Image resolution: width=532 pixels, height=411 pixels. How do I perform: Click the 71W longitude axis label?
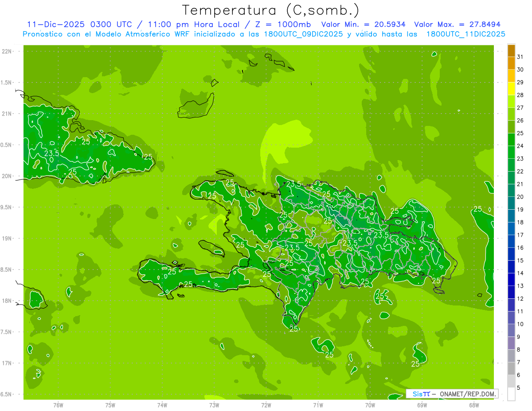318,405
